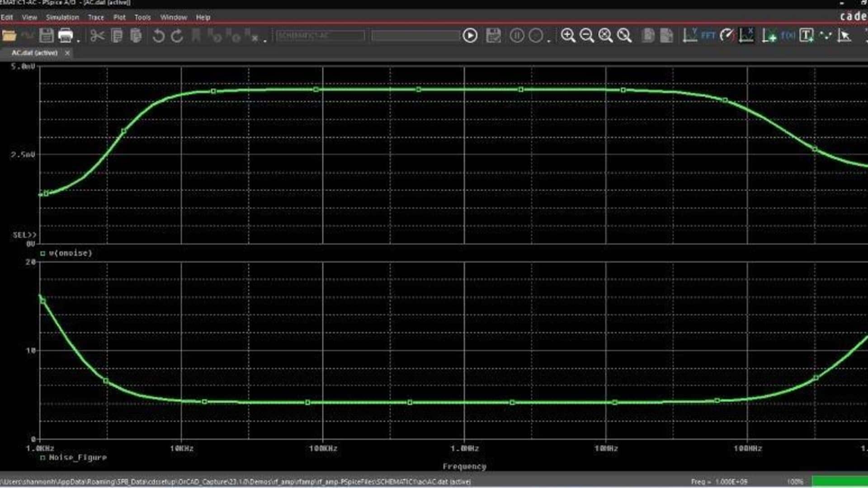Click the Frequency axis title
Viewport: 868px width, 488px height.
(x=464, y=466)
